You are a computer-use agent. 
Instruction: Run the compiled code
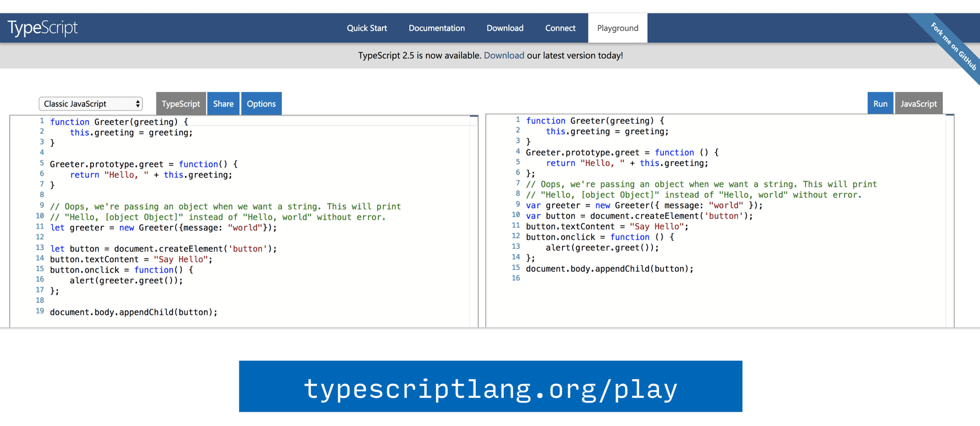(880, 104)
